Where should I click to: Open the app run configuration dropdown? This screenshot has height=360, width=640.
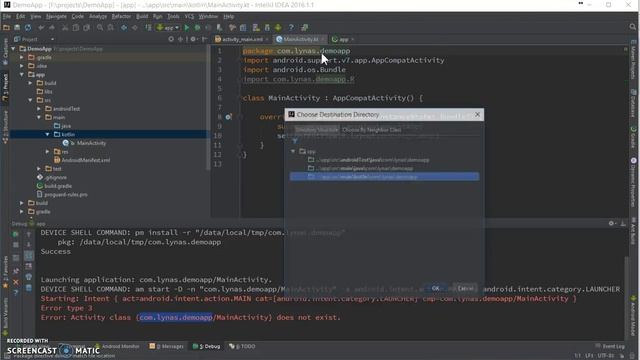[x=168, y=27]
